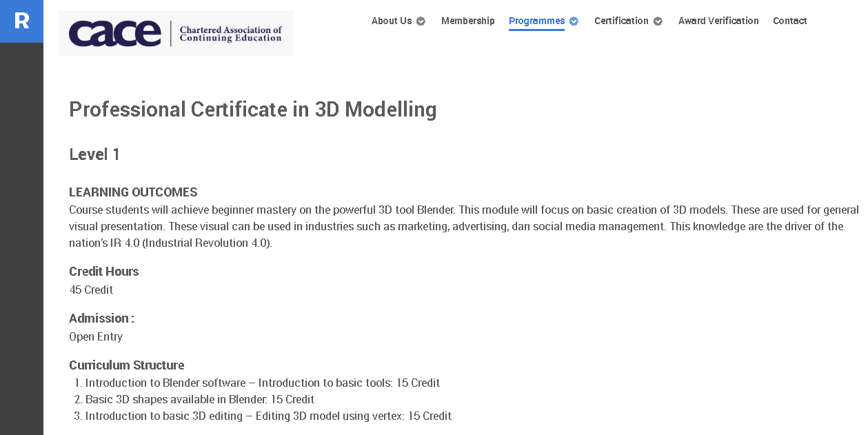The height and width of the screenshot is (435, 868).
Task: Expand the About Us dropdown menu
Action: [x=392, y=21]
